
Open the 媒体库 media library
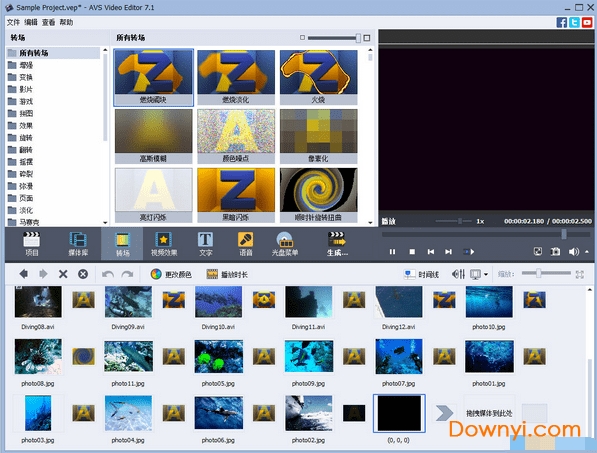[x=78, y=244]
